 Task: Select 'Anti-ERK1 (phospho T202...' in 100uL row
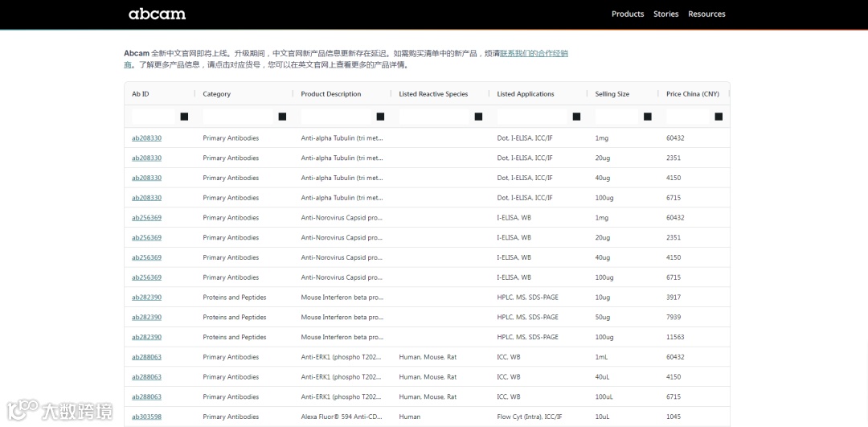point(342,397)
